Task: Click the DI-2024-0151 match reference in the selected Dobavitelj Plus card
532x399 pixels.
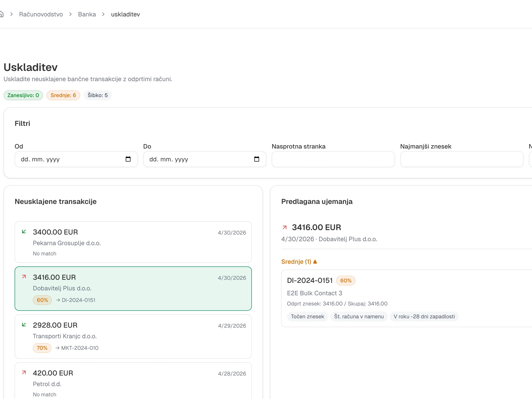Action: point(76,300)
